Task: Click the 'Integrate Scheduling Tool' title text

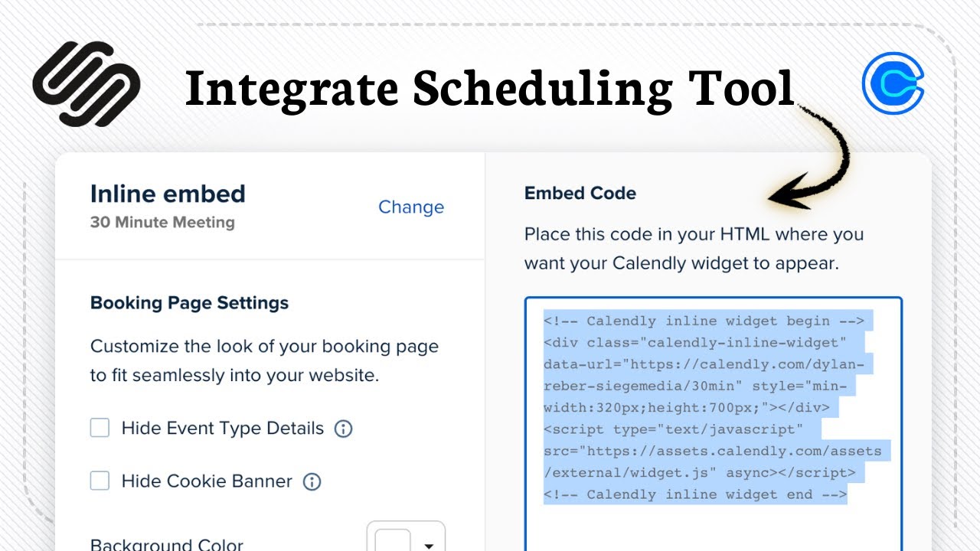Action: tap(490, 88)
